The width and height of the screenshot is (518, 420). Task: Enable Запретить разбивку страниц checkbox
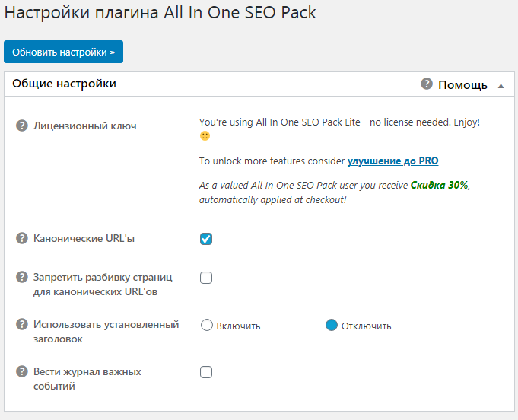click(206, 278)
